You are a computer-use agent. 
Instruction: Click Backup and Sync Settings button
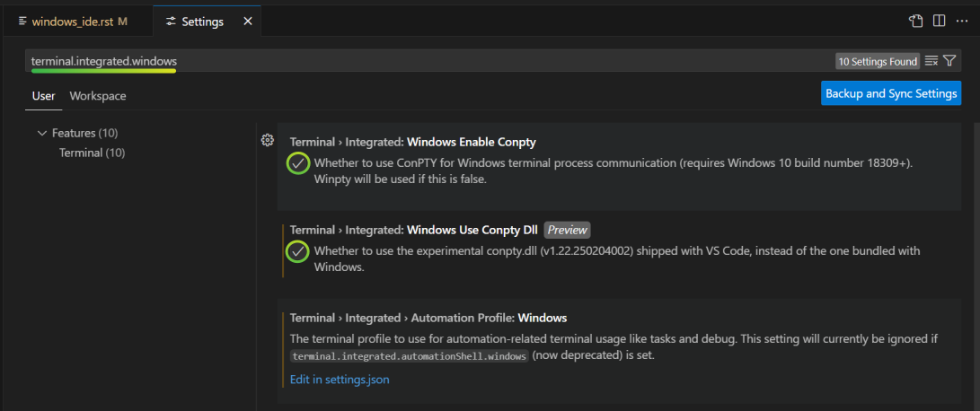[x=891, y=93]
